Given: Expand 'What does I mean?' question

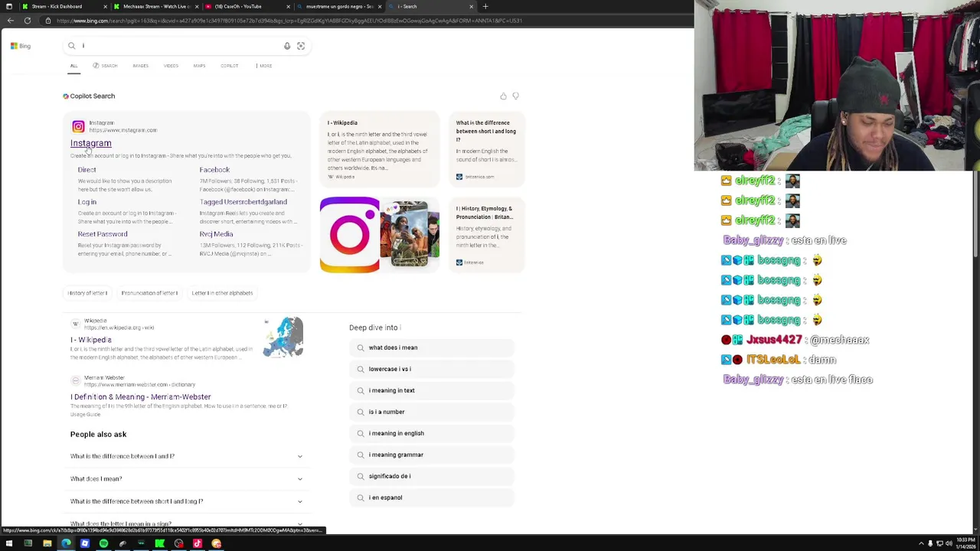Looking at the screenshot, I should click(187, 479).
